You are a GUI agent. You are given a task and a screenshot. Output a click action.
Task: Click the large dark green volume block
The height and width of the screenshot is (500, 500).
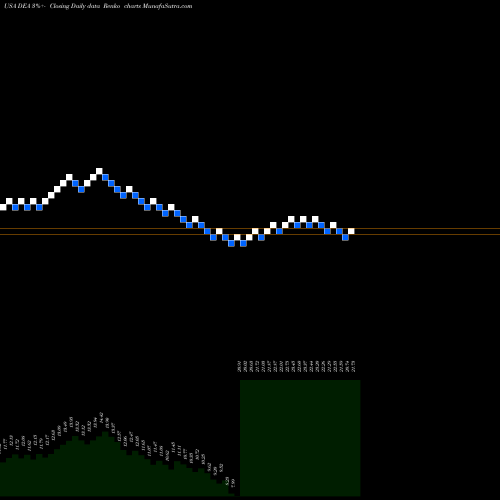pos(300,438)
